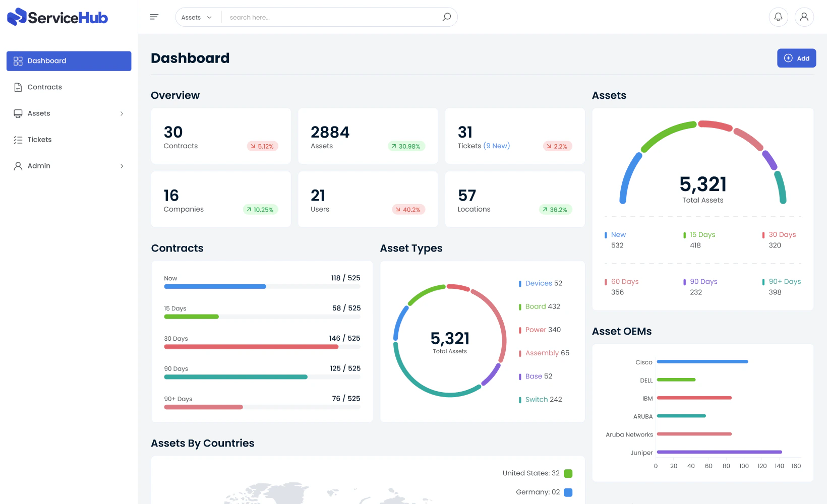Click the Add button
Viewport: 827px width, 504px height.
click(x=797, y=58)
